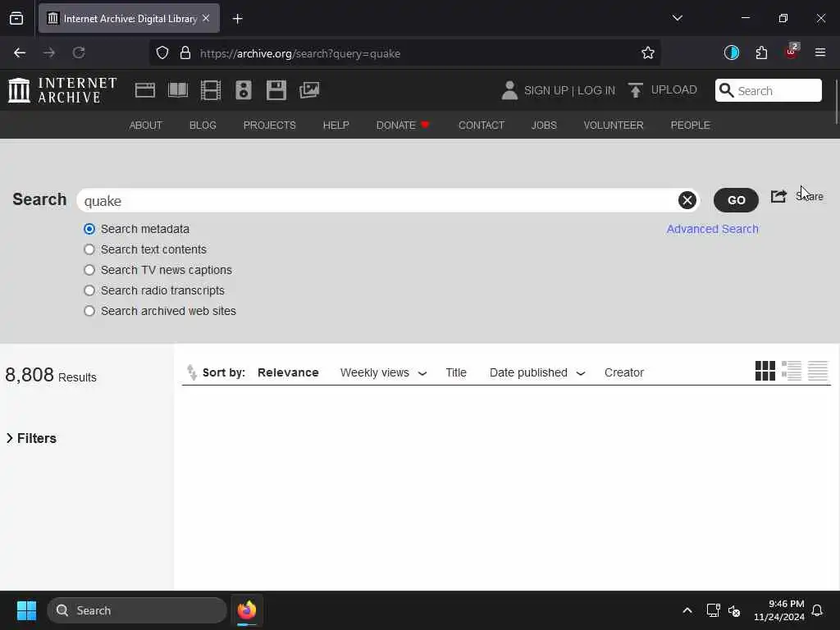
Task: Click SIGN UP | LOG IN link
Action: point(569,90)
